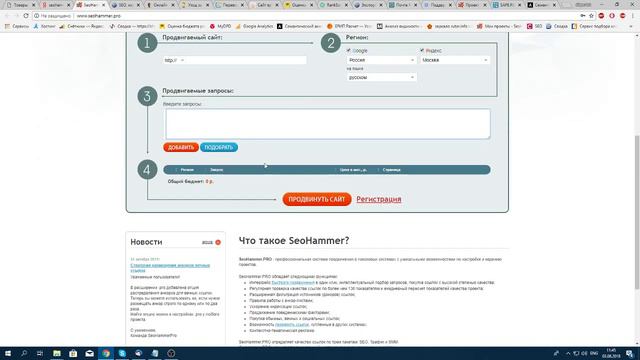Click the site info icon in the address bar
This screenshot has width=640, height=360.
click(x=36, y=16)
